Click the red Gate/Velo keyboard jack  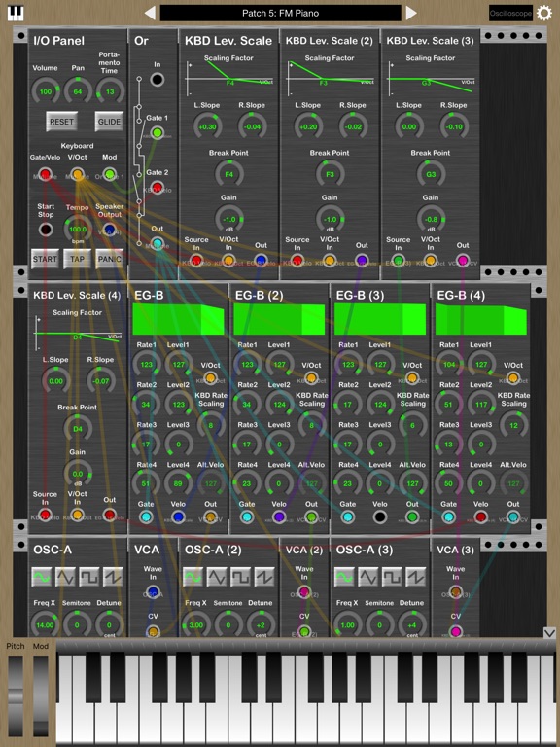[46, 174]
